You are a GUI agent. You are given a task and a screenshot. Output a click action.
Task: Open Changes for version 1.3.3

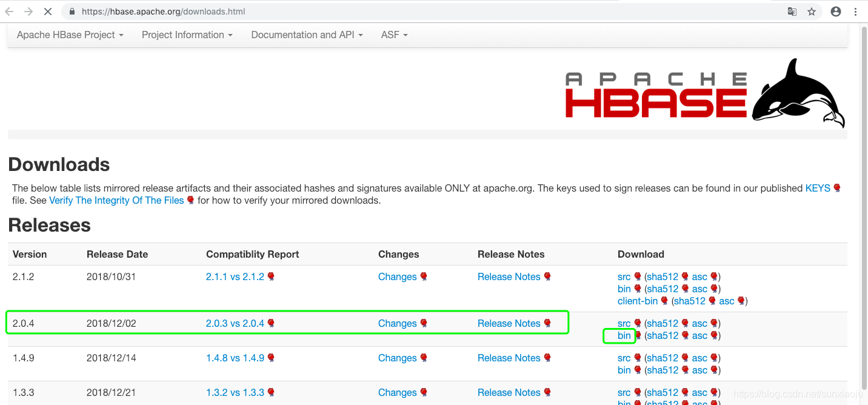coord(398,392)
